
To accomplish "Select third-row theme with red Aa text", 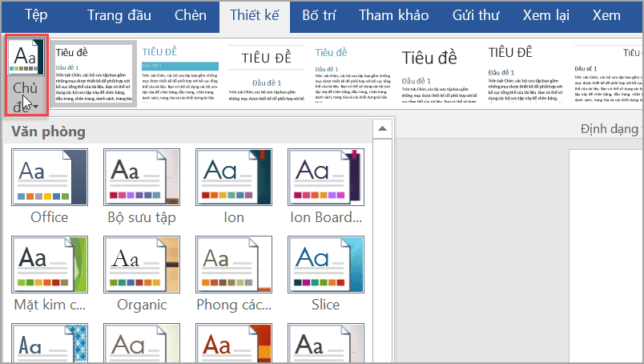I will [x=234, y=343].
